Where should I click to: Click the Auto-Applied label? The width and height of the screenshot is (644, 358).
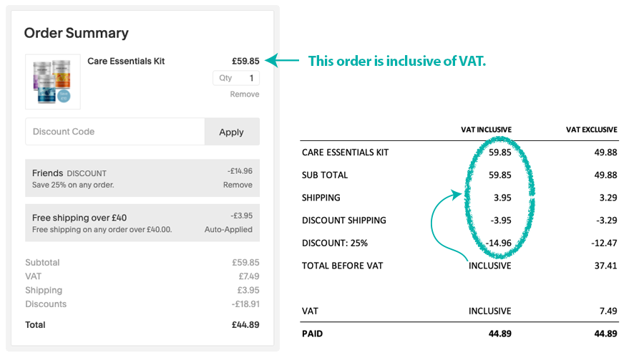click(228, 230)
